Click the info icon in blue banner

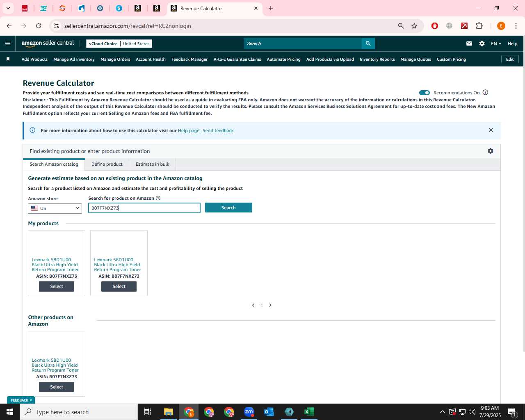pyautogui.click(x=32, y=130)
